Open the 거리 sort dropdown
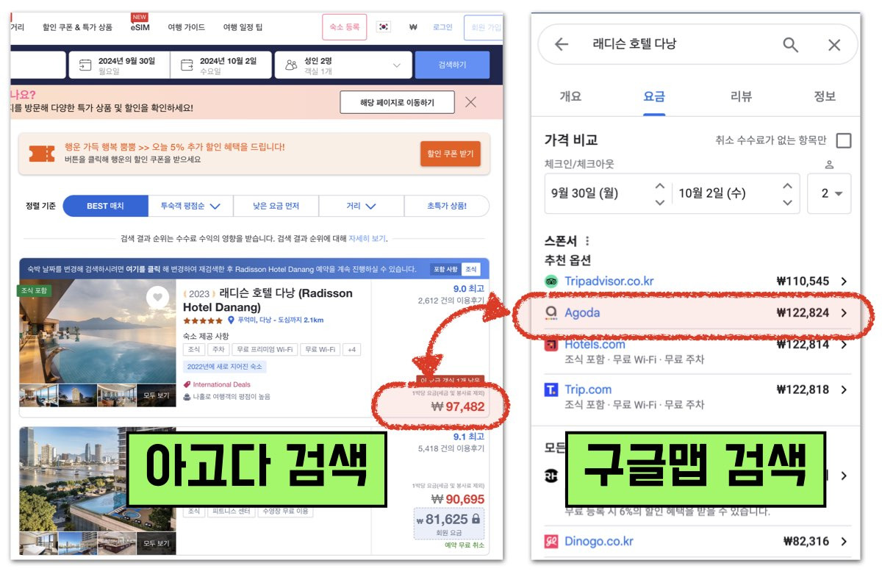This screenshot has width=882, height=588. point(362,206)
